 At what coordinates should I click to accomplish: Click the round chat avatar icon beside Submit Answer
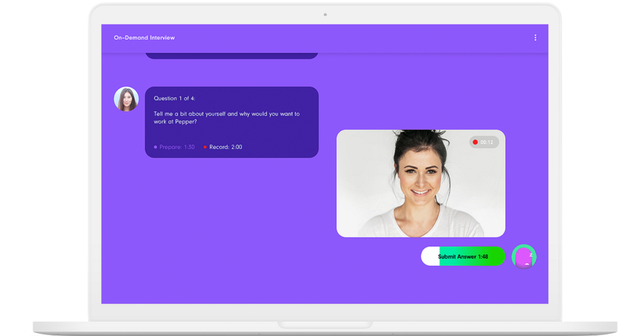pyautogui.click(x=524, y=257)
